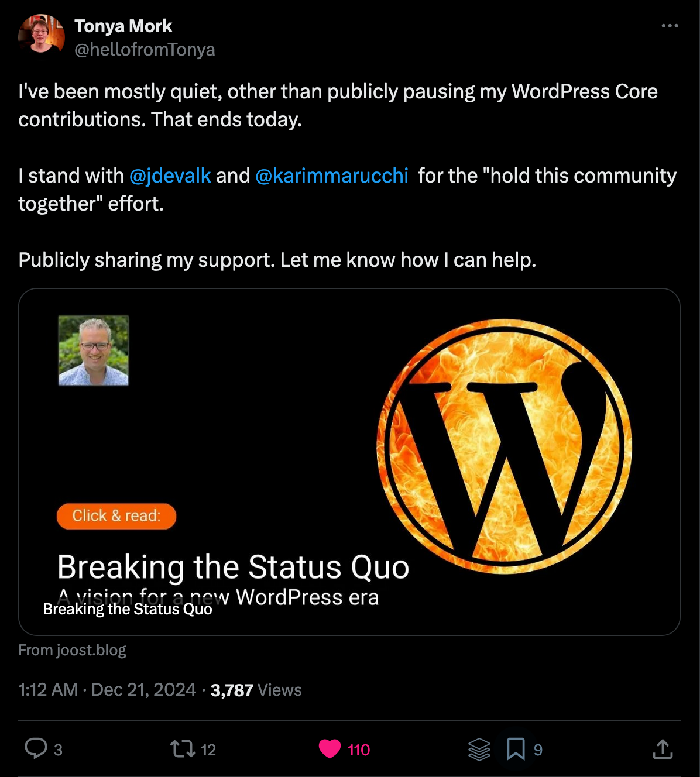The image size is (700, 777).
Task: Toggle the bookmark icon
Action: (516, 749)
